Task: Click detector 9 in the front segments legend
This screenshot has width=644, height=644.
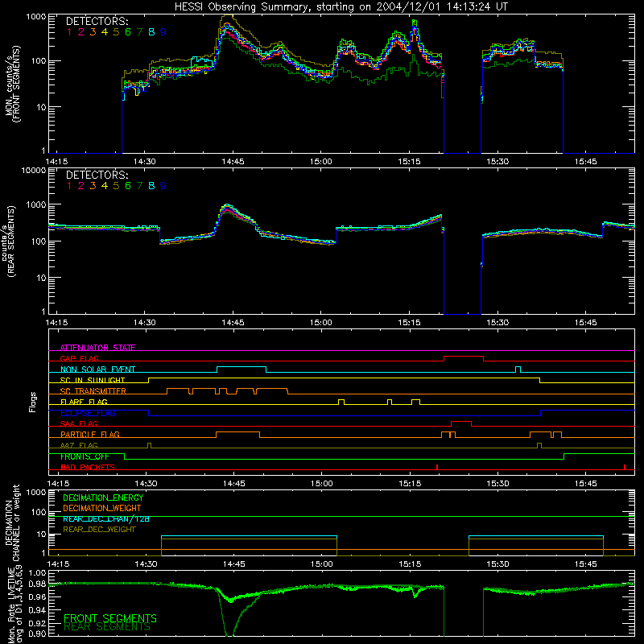Action: [163, 32]
